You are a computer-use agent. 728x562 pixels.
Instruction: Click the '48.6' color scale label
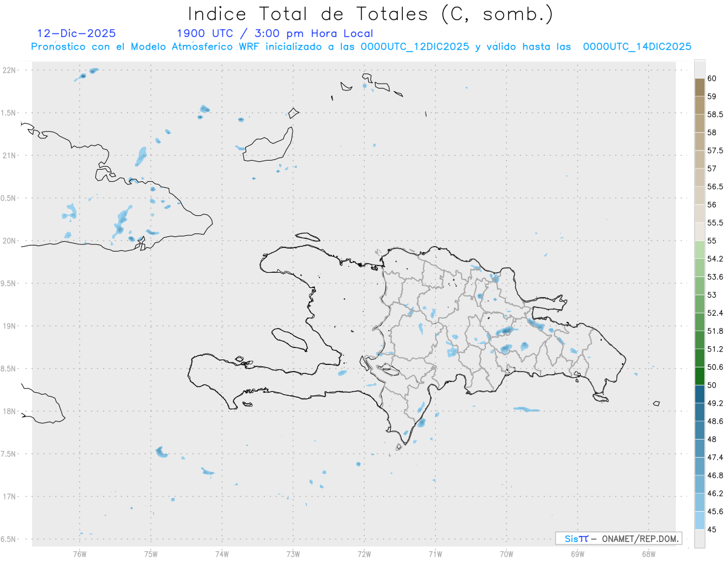pyautogui.click(x=715, y=421)
